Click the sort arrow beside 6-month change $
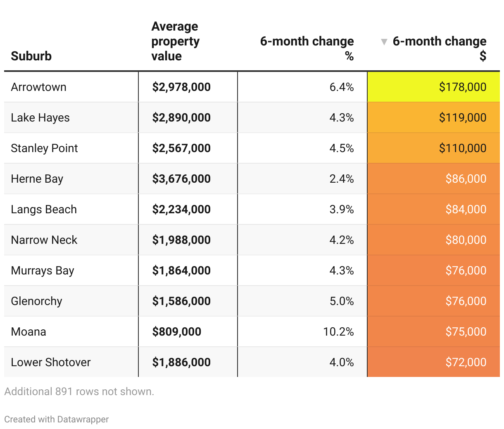Image resolution: width=504 pixels, height=429 pixels. [x=384, y=42]
